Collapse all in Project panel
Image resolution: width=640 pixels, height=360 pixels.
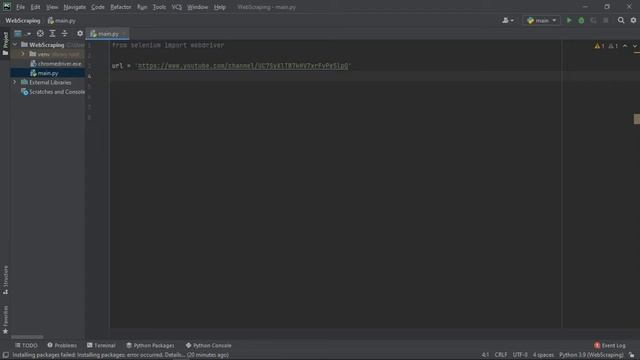point(64,33)
